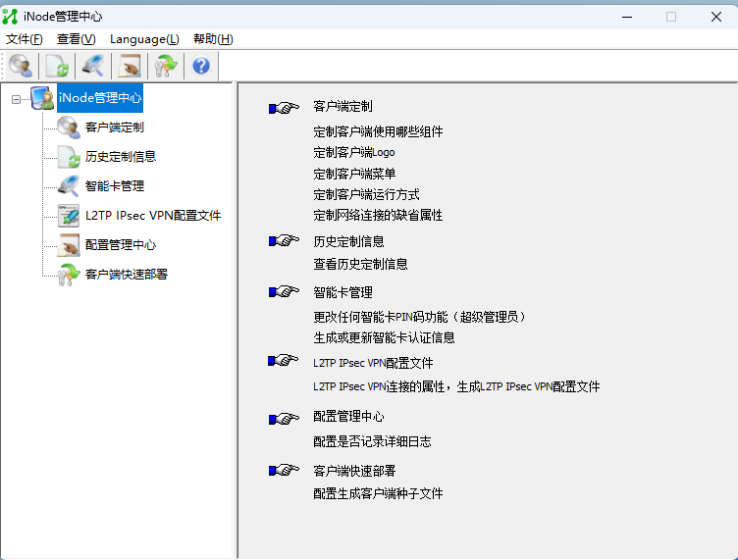Screen dimensions: 738x560
Task: Click the wrench icon beside 客户端快速部署 tree row
Action: (x=69, y=275)
